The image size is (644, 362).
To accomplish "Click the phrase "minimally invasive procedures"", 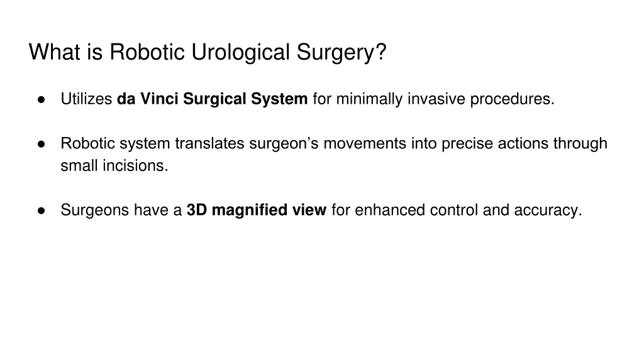I will pos(443,99).
